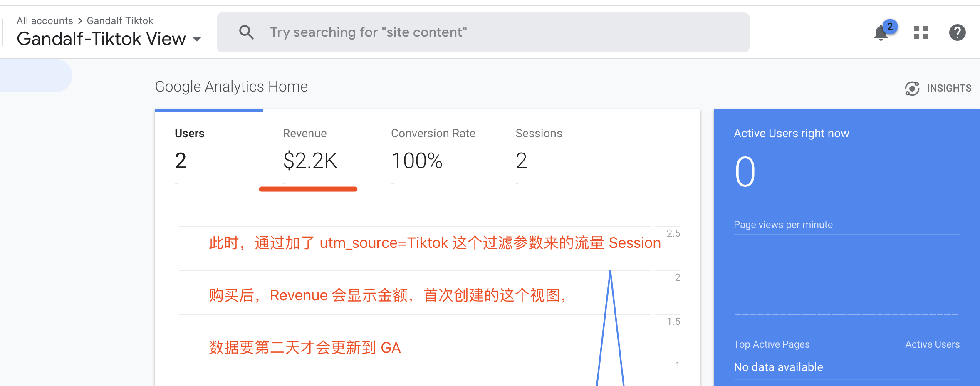
Task: Open the Gandalf-Tiktok View account selector
Action: (x=101, y=39)
